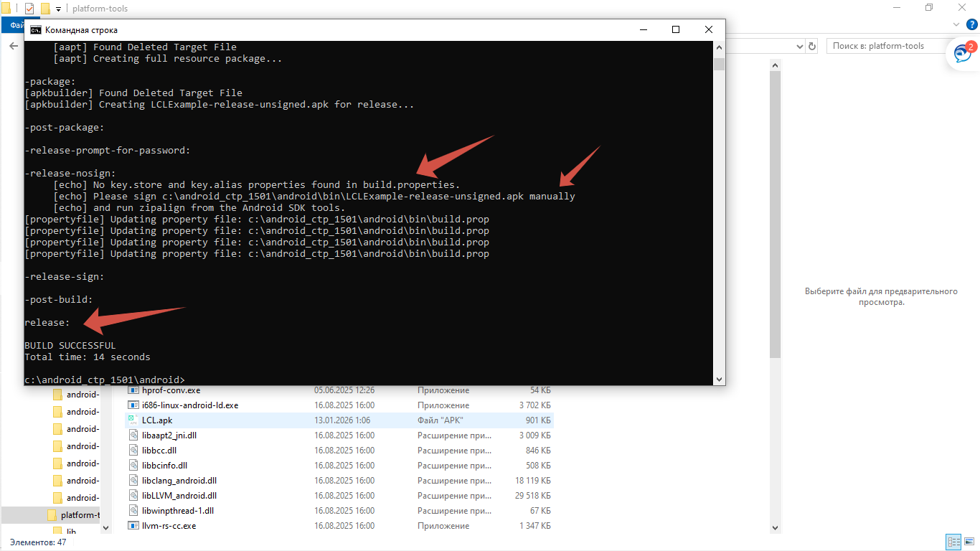Open the quick access toolbar customize dropdown
Viewport: 980px width, 551px height.
[58, 9]
